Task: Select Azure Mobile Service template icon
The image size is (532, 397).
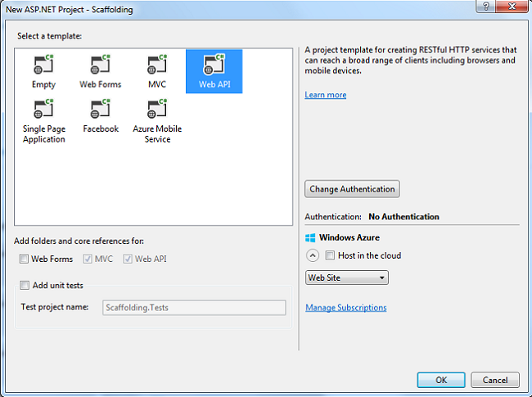Action: click(157, 110)
